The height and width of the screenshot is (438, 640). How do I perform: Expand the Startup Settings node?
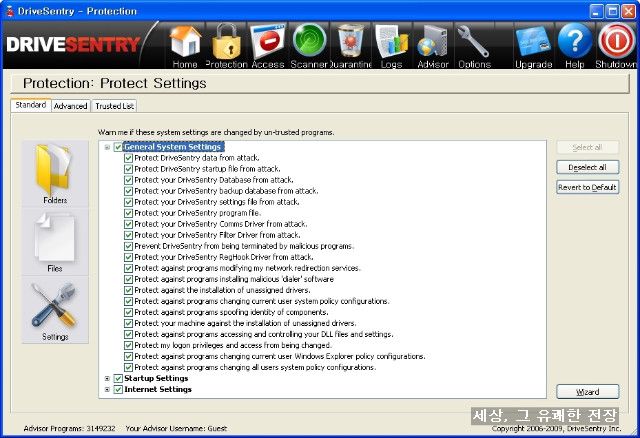(x=107, y=378)
